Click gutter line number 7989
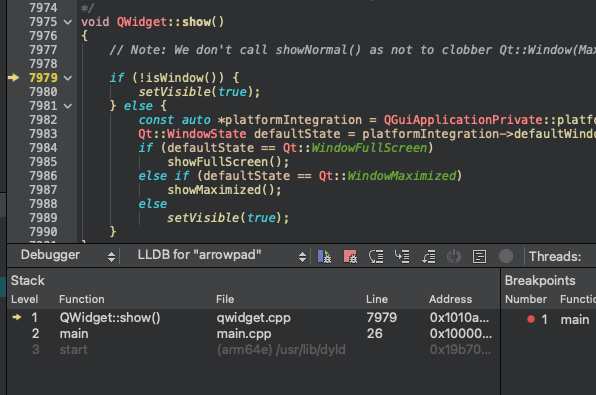 pos(43,217)
